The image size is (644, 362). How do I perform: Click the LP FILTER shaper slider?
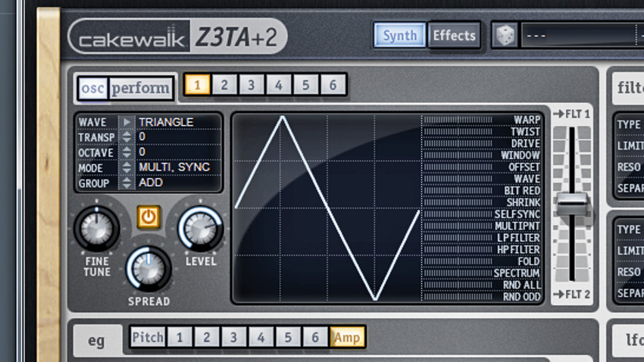point(458,238)
